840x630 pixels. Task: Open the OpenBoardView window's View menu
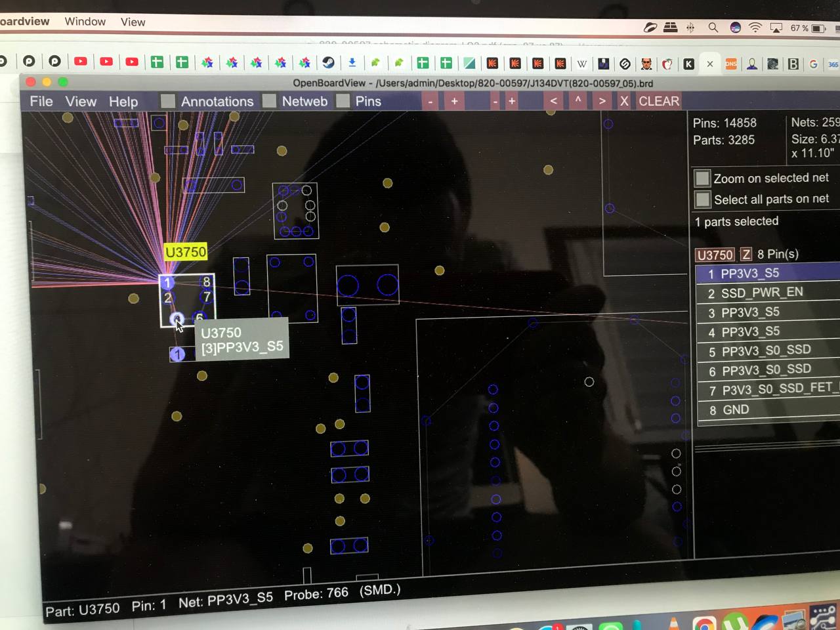pyautogui.click(x=81, y=102)
